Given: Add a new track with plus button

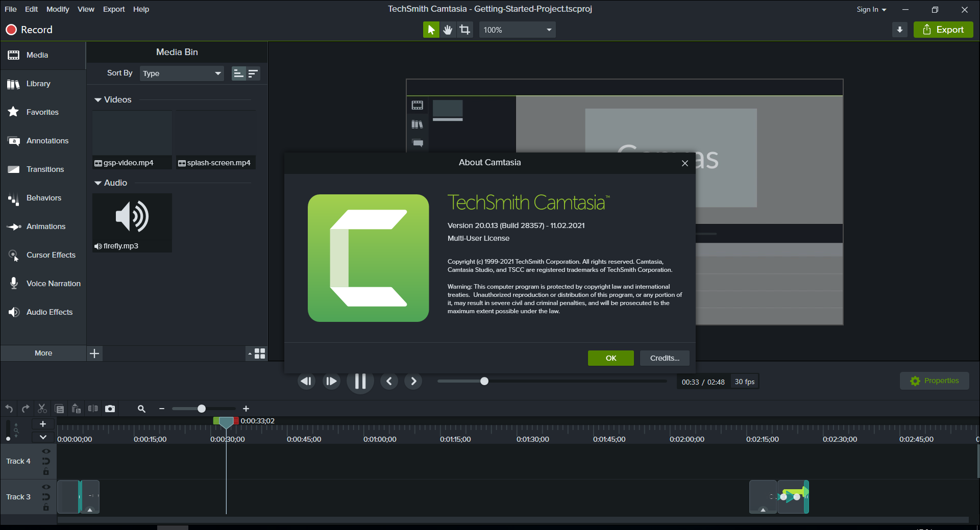Looking at the screenshot, I should click(43, 424).
